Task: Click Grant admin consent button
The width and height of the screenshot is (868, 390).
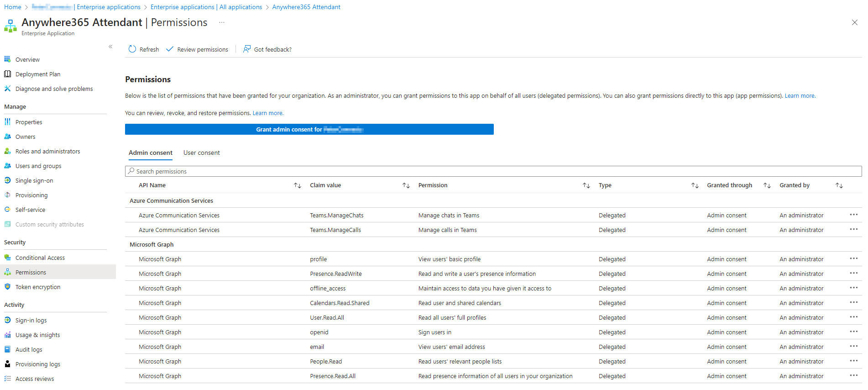Action: pyautogui.click(x=309, y=130)
